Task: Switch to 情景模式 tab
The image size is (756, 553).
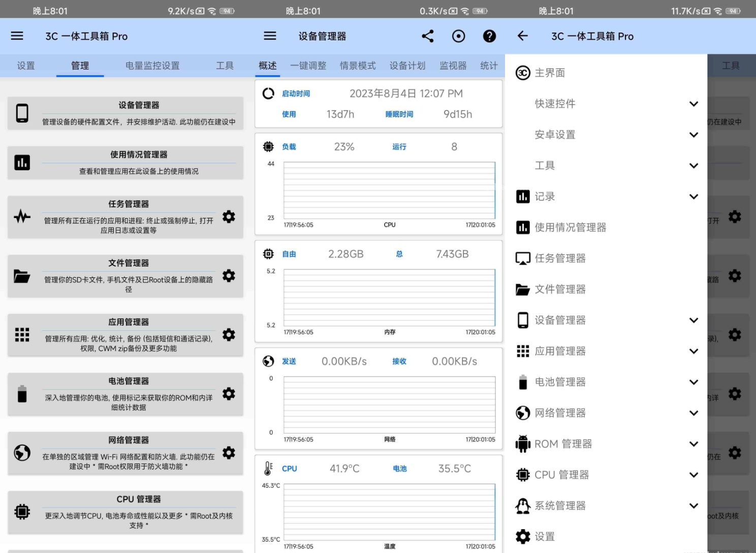Action: [x=358, y=66]
